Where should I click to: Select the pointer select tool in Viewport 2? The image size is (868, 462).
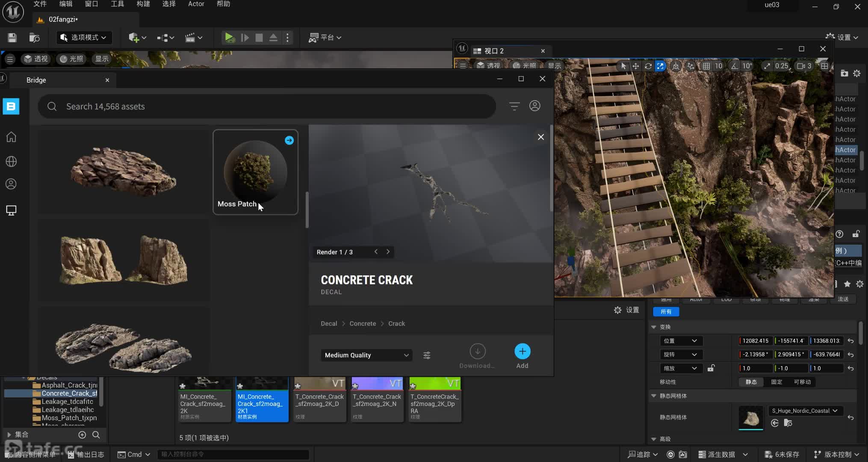click(623, 66)
